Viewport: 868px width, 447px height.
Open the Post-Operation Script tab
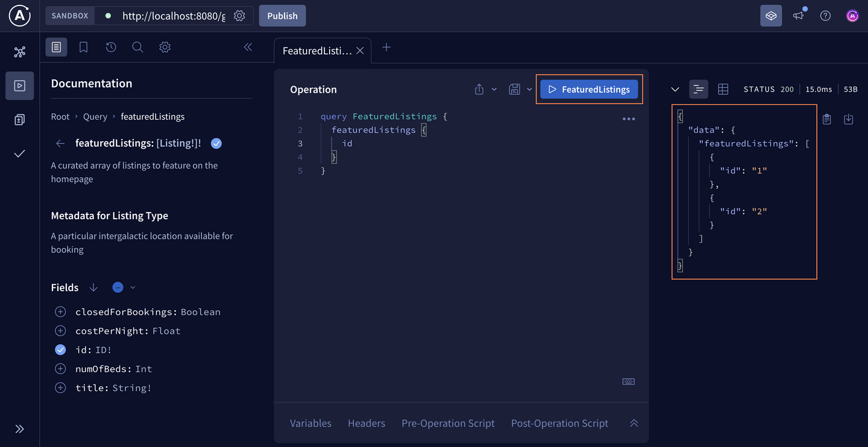pos(559,423)
